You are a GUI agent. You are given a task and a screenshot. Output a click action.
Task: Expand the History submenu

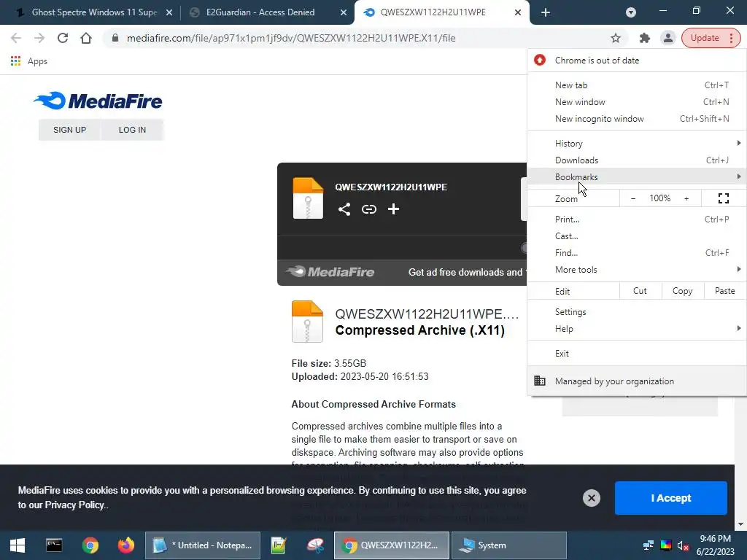click(637, 144)
